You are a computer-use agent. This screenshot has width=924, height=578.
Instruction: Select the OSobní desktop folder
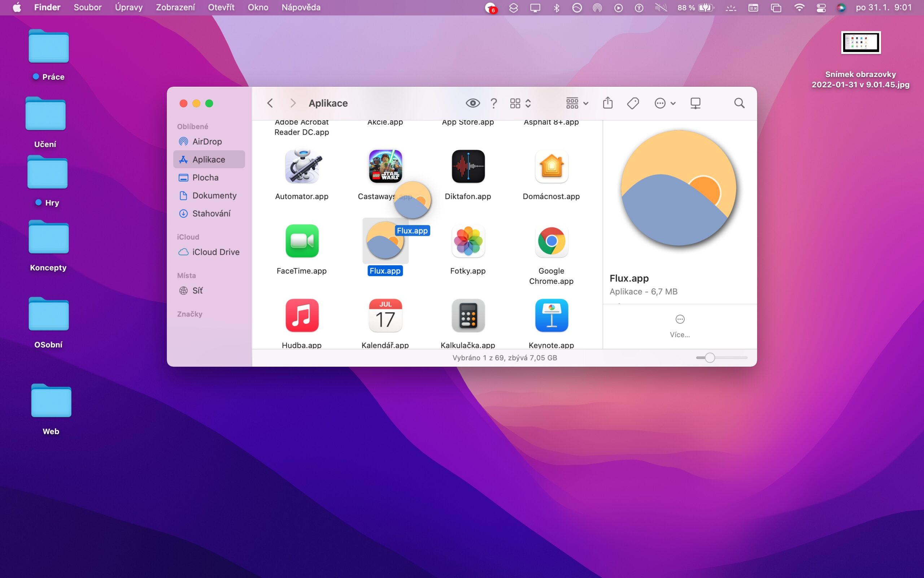[x=48, y=314]
